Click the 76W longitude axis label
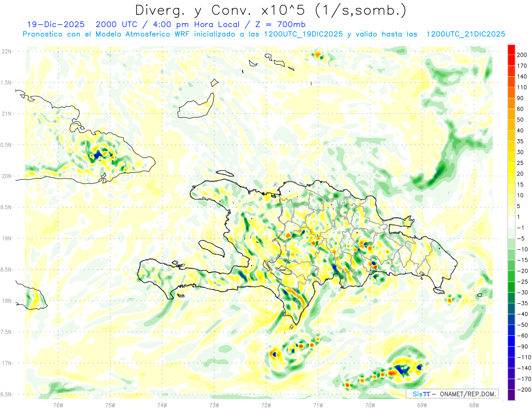 (x=58, y=405)
